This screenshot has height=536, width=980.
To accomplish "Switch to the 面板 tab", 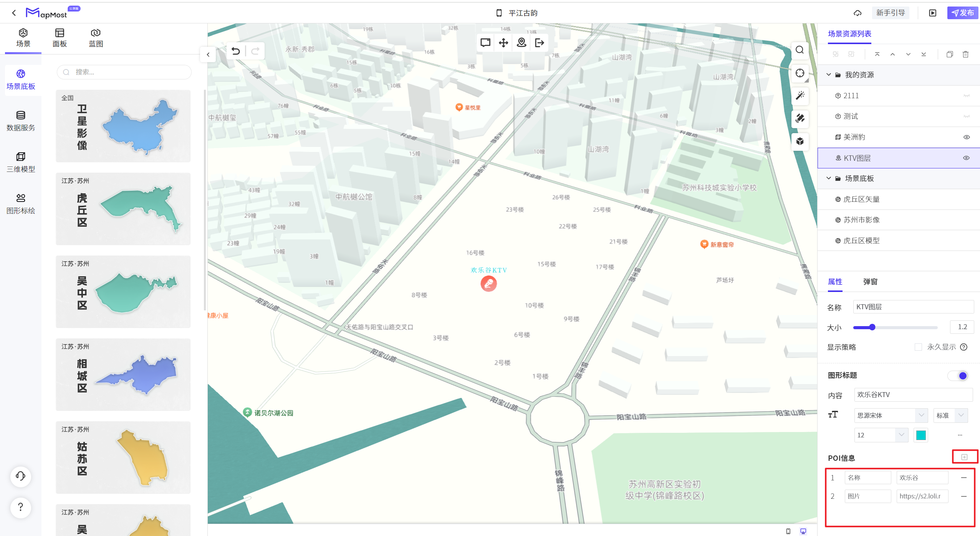I will coord(60,38).
